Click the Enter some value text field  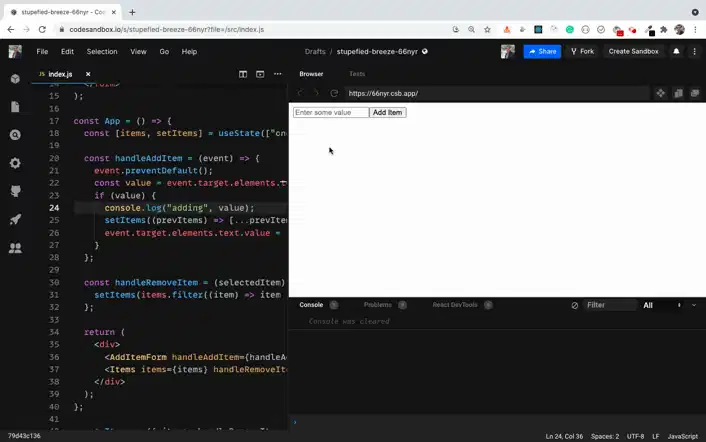(331, 113)
